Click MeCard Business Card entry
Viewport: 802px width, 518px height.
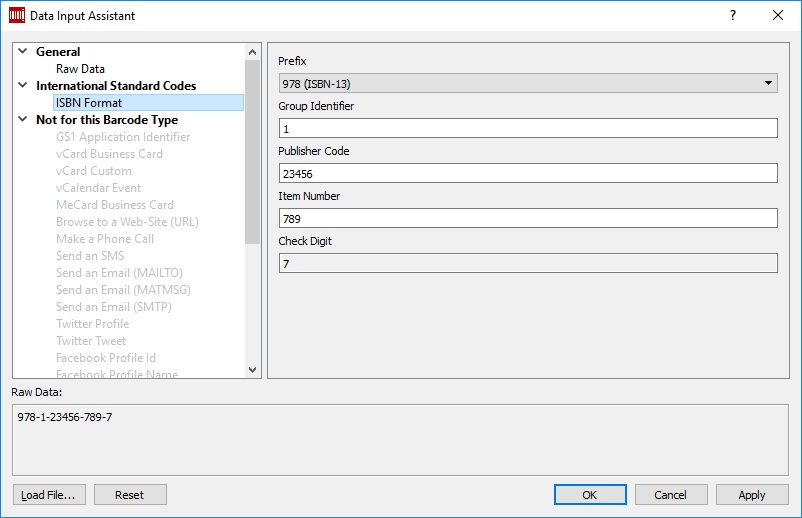pos(115,205)
